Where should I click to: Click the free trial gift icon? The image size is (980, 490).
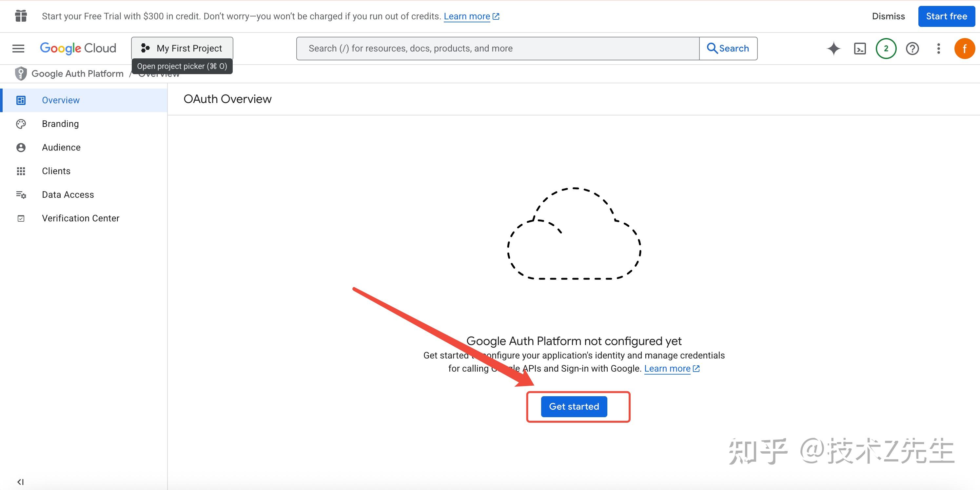(x=21, y=16)
